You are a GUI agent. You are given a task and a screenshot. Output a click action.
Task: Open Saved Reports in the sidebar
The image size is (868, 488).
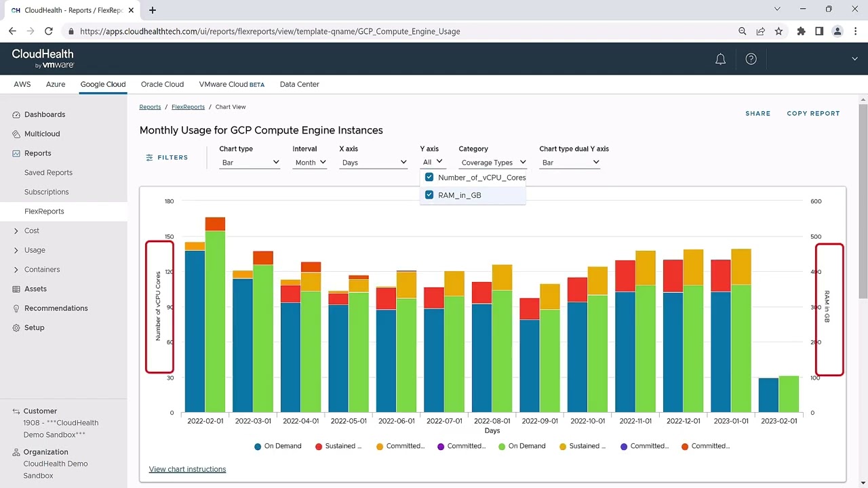[48, 173]
